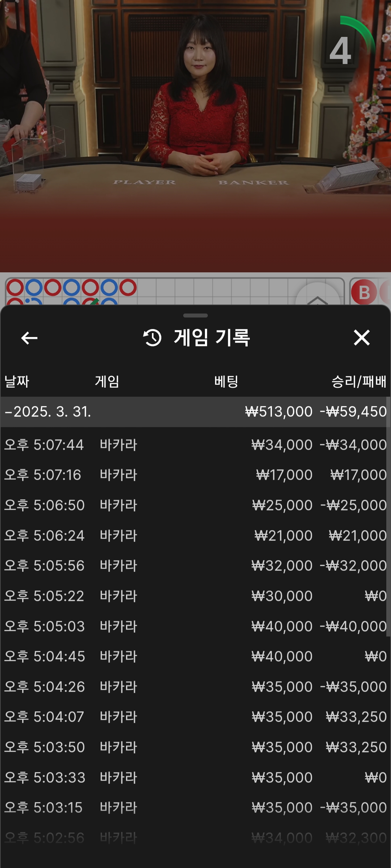This screenshot has height=868, width=391.
Task: Open the 오후 5:07:44 baccarat record
Action: [x=195, y=444]
